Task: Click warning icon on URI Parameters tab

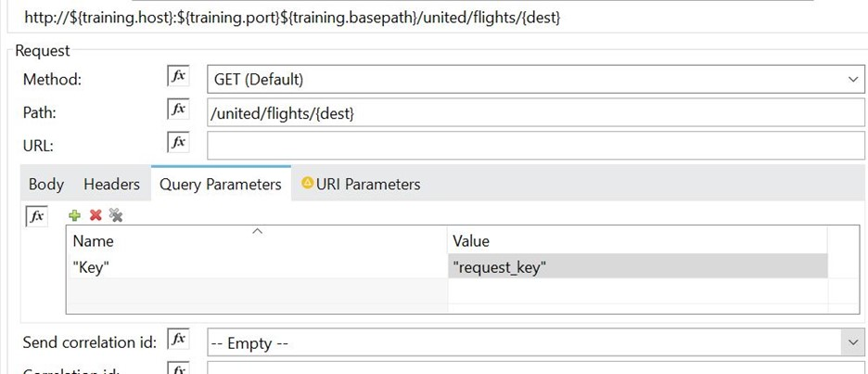Action: 307,183
